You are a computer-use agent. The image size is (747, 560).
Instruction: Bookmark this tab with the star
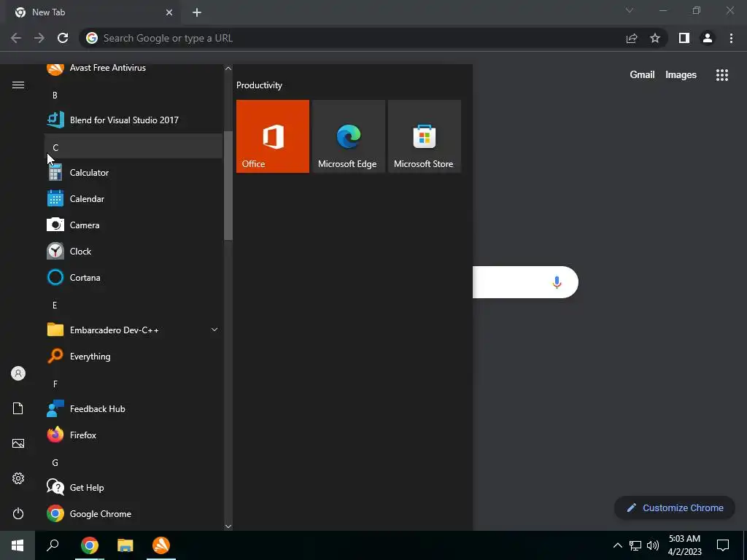click(655, 38)
